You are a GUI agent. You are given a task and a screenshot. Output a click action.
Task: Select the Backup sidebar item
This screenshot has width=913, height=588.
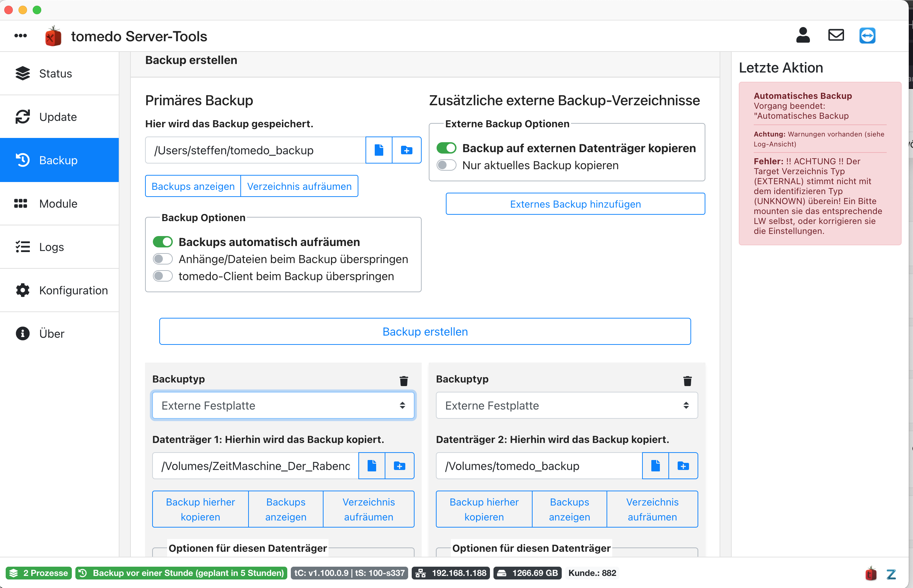(x=59, y=160)
